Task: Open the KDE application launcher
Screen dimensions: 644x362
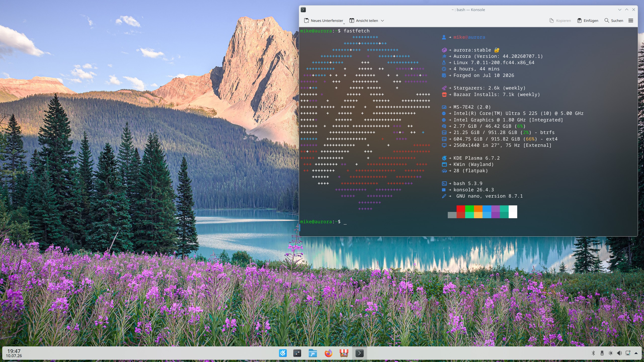Action: point(283,353)
